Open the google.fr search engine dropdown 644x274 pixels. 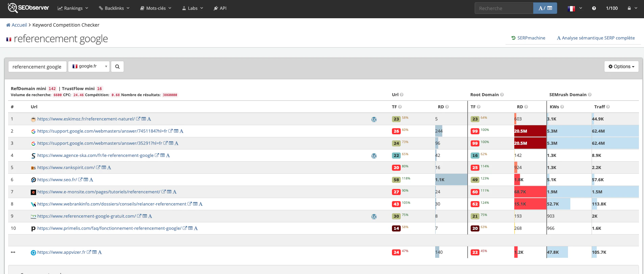tap(89, 66)
